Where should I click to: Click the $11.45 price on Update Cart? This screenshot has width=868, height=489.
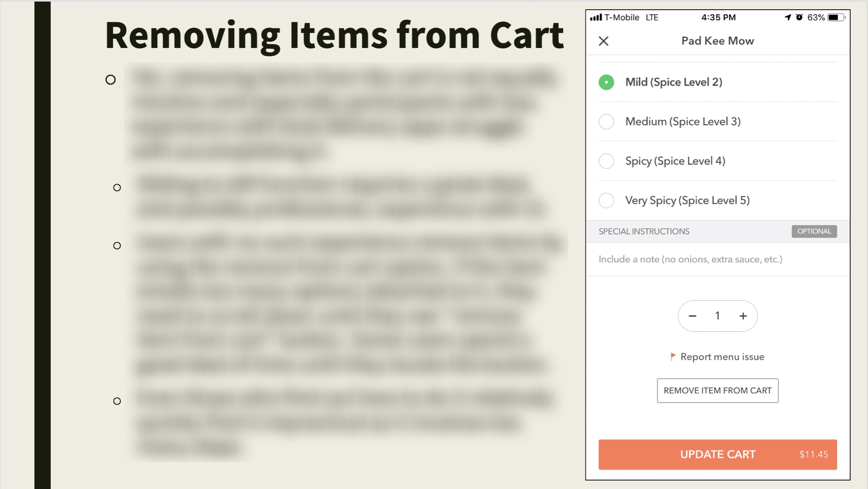813,455
